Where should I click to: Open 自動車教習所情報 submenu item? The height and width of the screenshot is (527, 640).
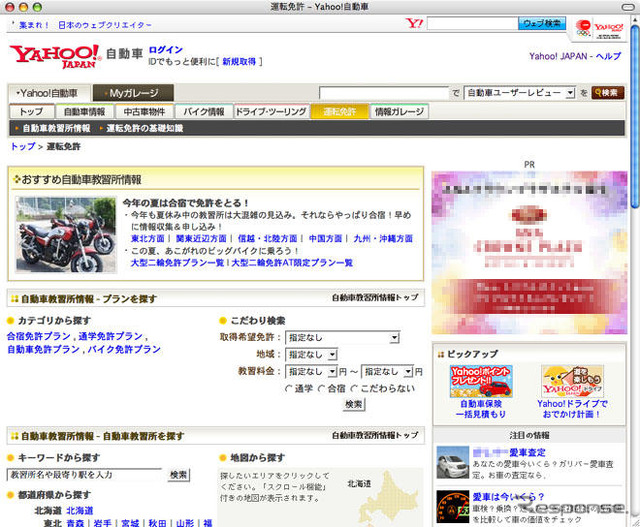coord(56,128)
